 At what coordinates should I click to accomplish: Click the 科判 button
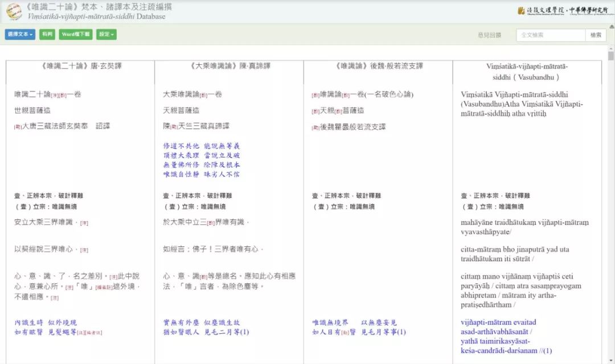tap(47, 35)
